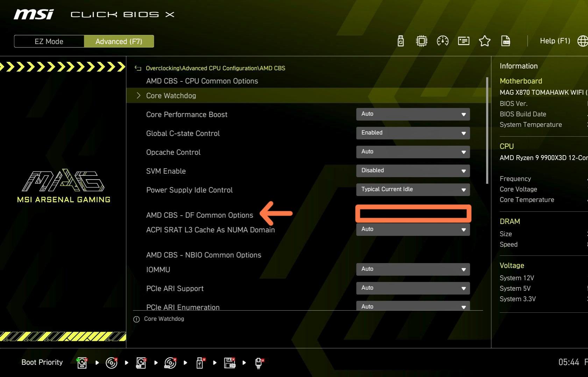The width and height of the screenshot is (588, 377).
Task: Click the DRAM Speed entry
Action: point(509,245)
